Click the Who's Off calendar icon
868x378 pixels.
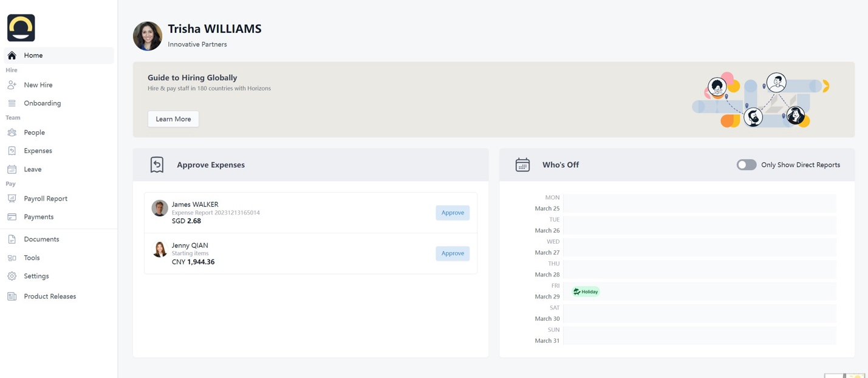pyautogui.click(x=522, y=165)
